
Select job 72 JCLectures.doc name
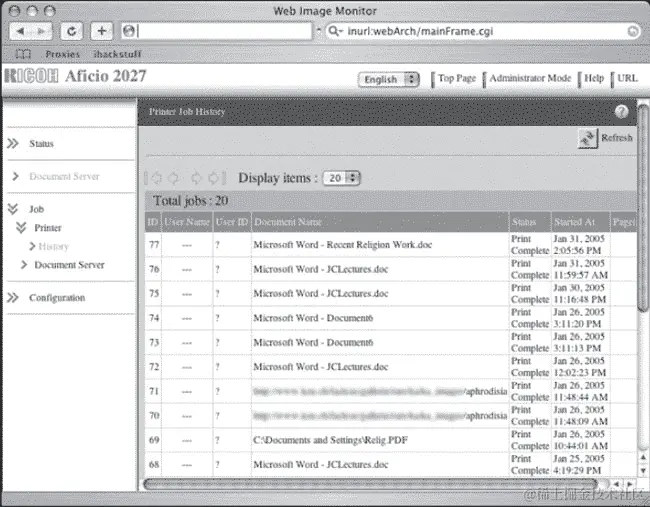(320, 367)
